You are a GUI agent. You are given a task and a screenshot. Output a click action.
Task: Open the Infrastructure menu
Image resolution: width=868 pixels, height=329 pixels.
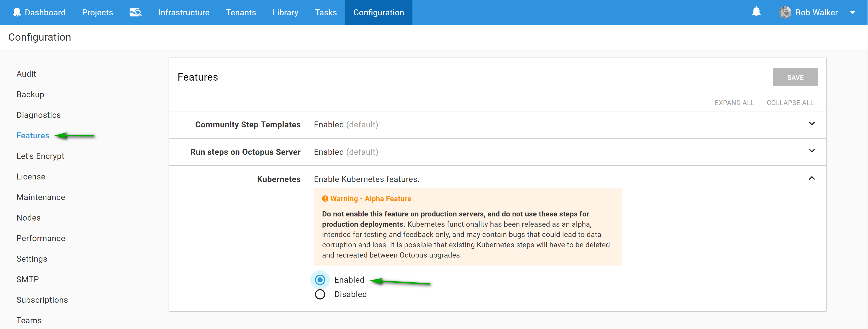click(x=184, y=13)
